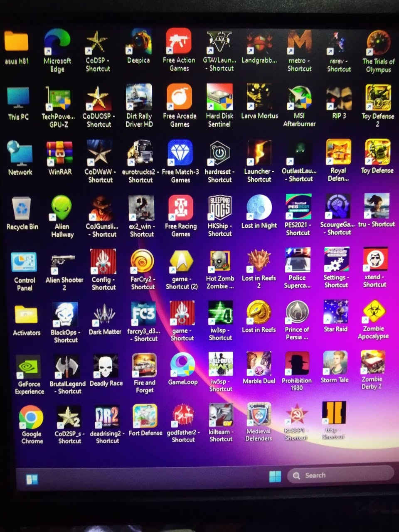This screenshot has width=399, height=532.
Task: Launch GameLoop from the desktop
Action: click(182, 365)
